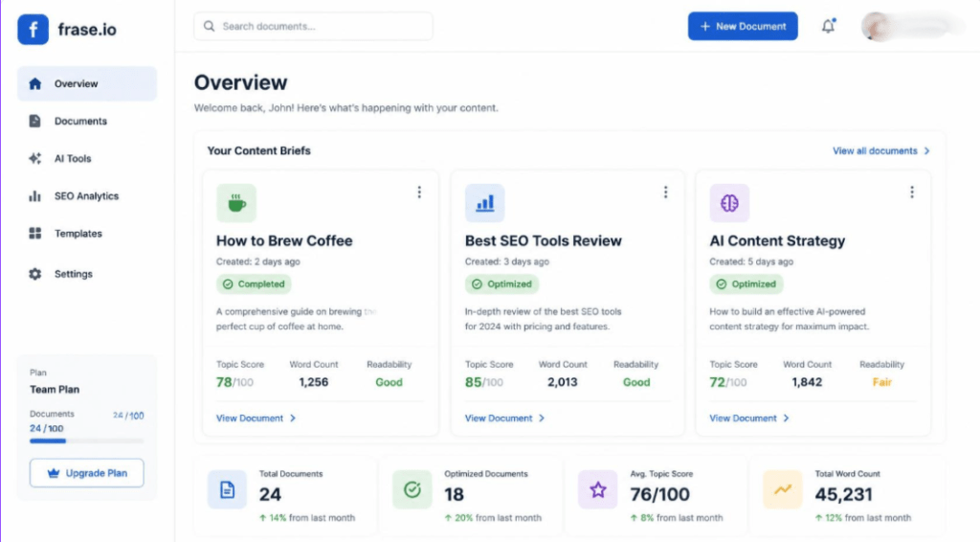Click the home icon beside Overview
The width and height of the screenshot is (980, 542).
click(35, 83)
